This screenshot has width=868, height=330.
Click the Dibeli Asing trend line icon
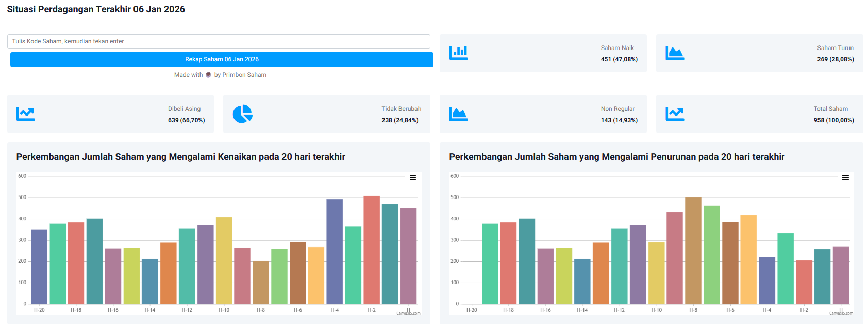[x=25, y=113]
